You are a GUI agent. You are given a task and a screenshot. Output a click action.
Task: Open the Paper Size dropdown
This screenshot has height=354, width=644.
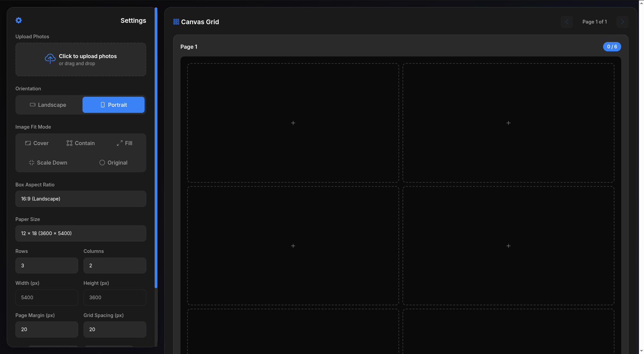81,233
